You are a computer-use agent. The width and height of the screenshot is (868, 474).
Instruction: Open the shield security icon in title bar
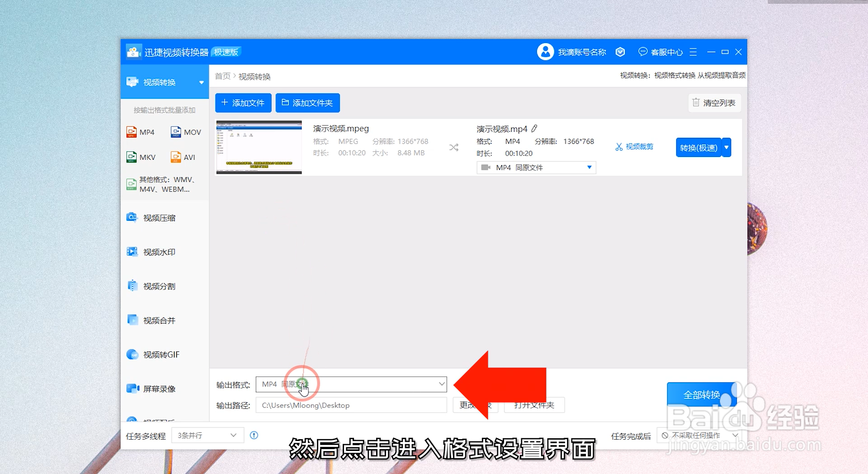pos(620,52)
